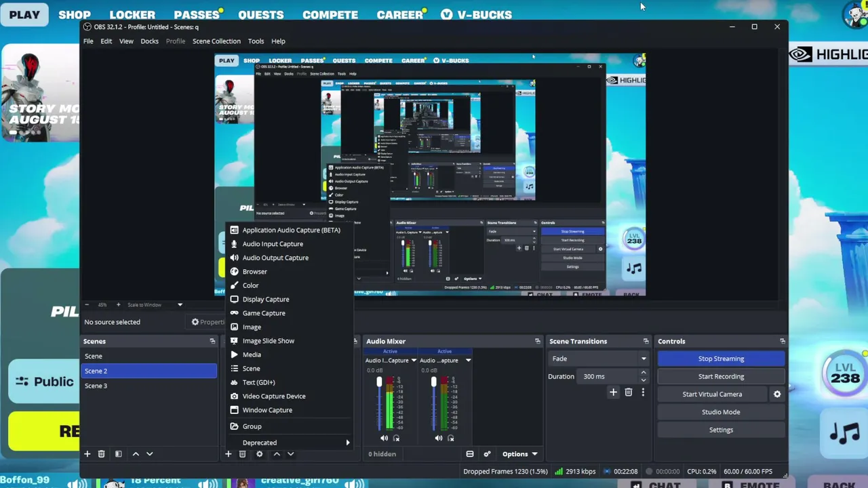The width and height of the screenshot is (868, 488).
Task: Move selected source up in Sources toolbar
Action: coord(277,454)
